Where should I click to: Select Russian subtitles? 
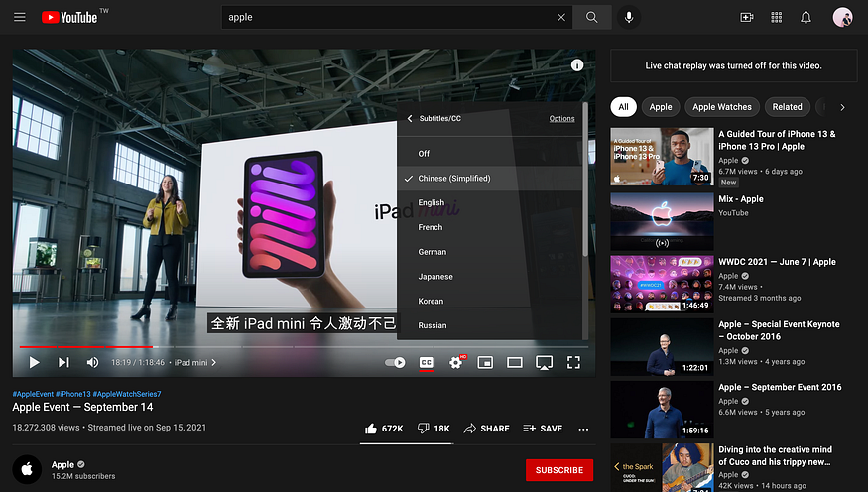point(490,325)
